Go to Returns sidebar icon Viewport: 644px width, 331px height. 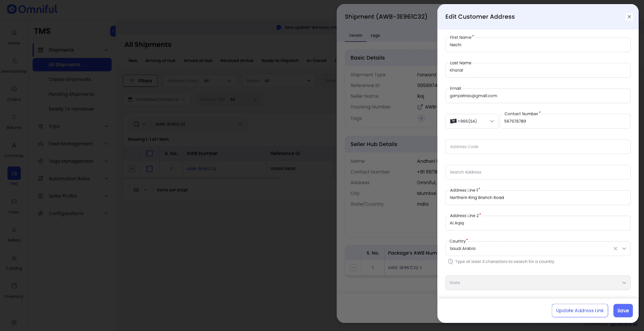14,117
